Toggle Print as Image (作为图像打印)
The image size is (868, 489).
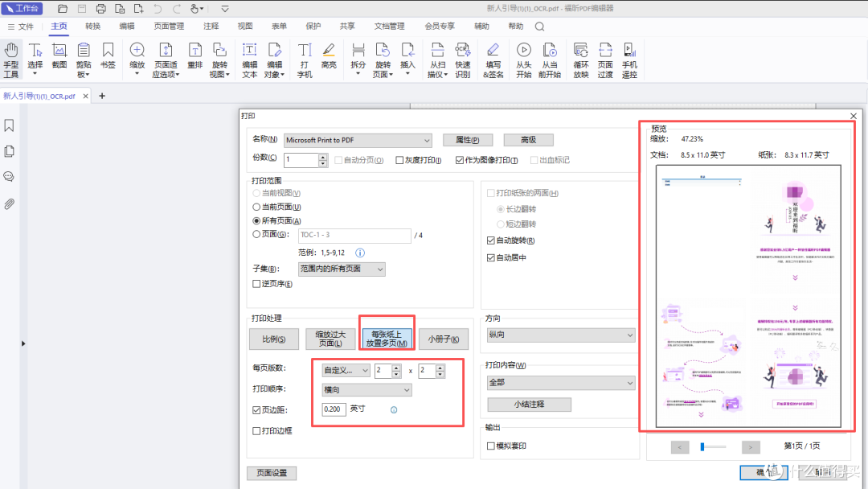(x=460, y=160)
